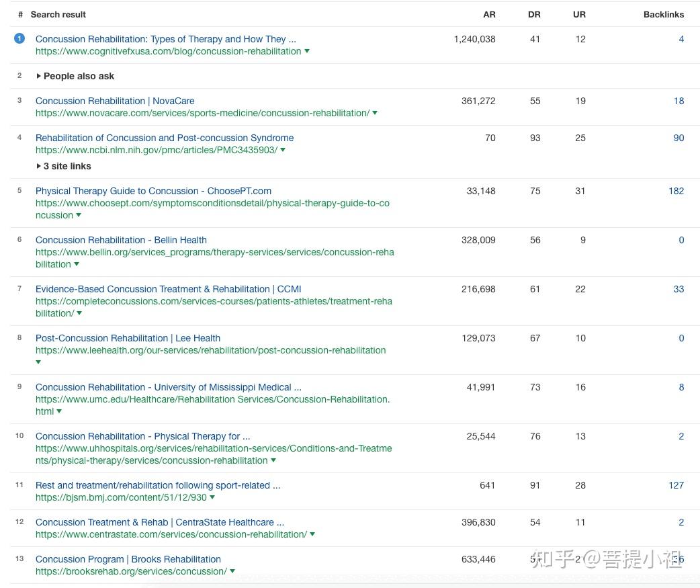Click the AR column header
The image size is (700, 588).
pyautogui.click(x=489, y=15)
